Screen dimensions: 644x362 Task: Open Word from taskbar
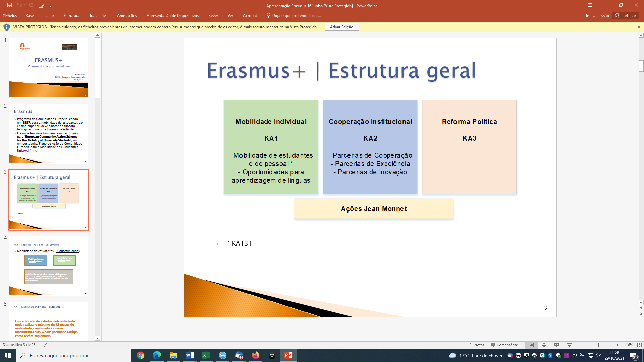coord(190,355)
